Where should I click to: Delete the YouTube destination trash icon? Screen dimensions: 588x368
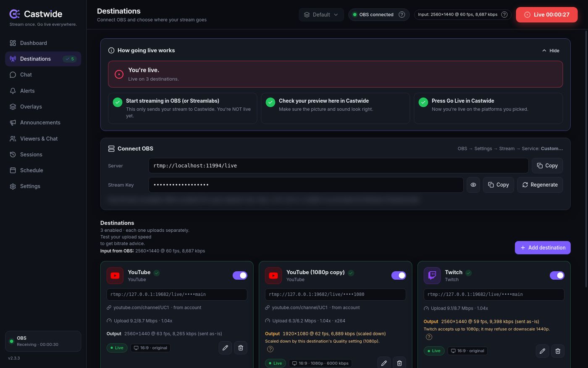point(241,348)
